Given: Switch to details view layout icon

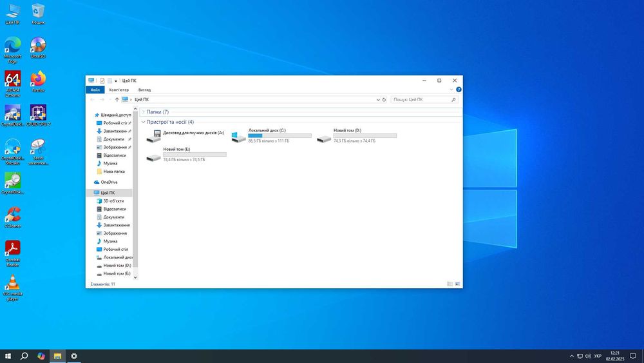Looking at the screenshot, I should pos(450,284).
